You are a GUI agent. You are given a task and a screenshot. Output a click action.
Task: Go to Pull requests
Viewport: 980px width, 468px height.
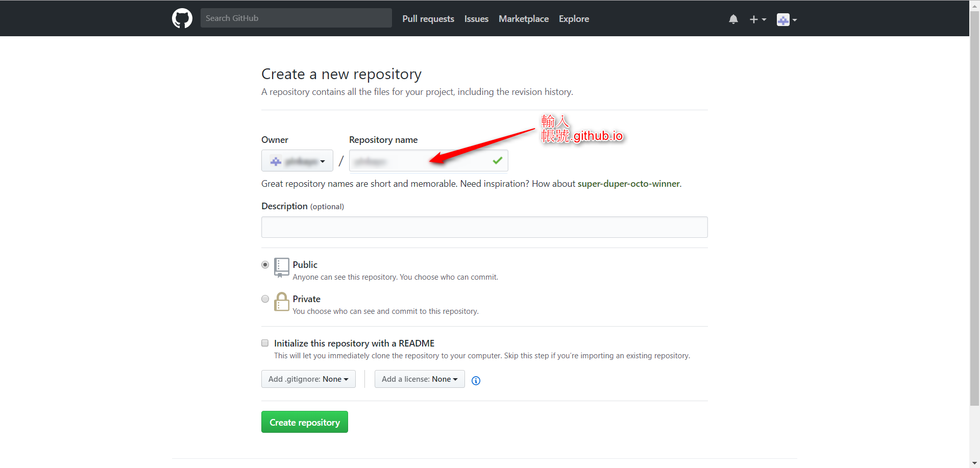[x=428, y=18]
